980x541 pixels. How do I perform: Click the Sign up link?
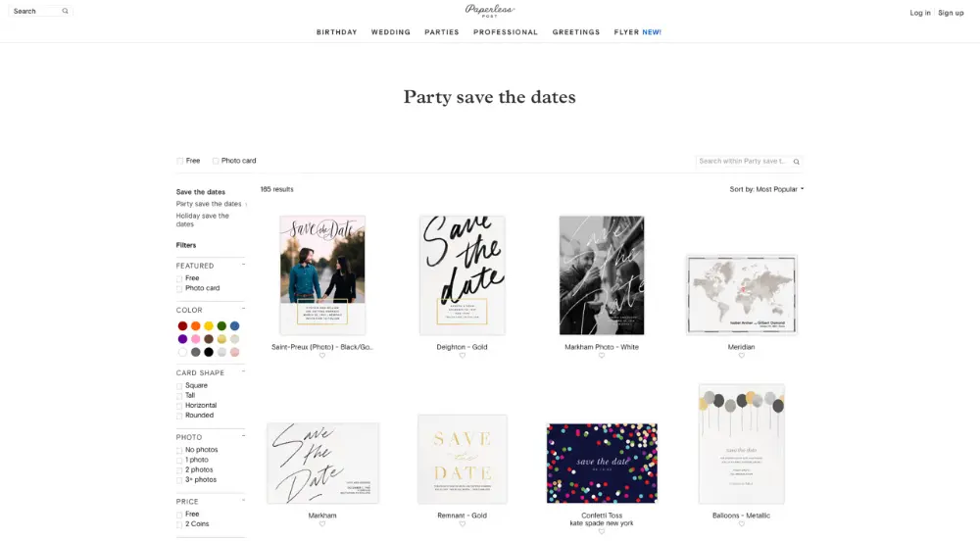tap(951, 13)
